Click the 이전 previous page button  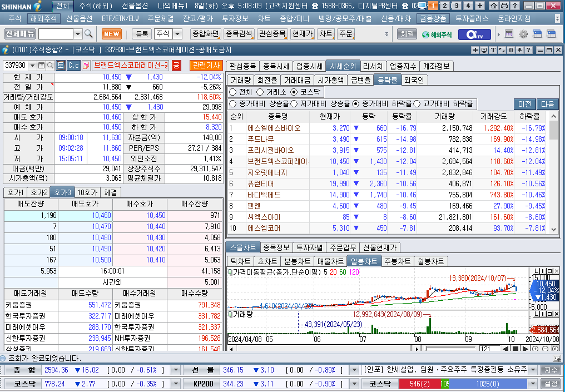[x=524, y=104]
